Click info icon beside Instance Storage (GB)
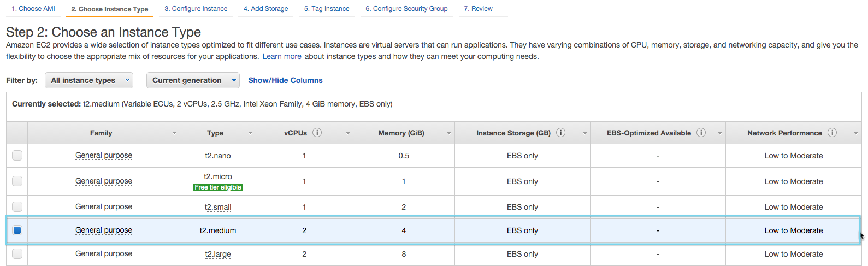Screen dimensions: 868x266 pyautogui.click(x=560, y=133)
